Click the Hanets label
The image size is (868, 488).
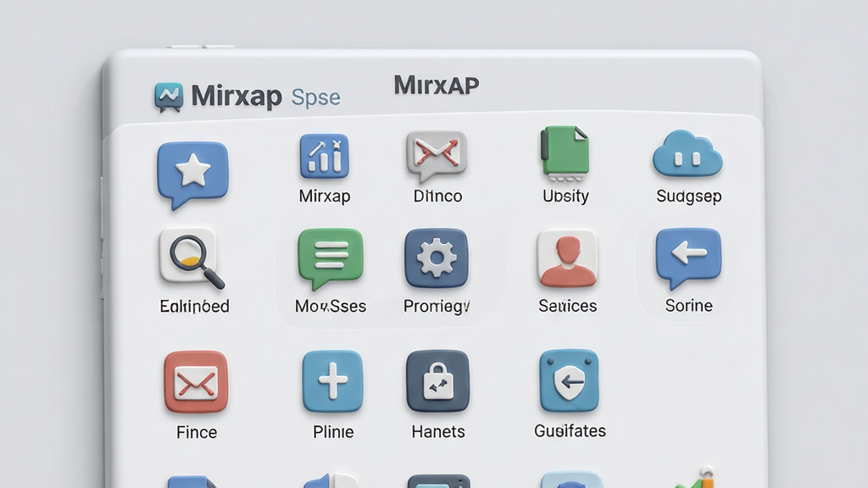[x=438, y=431]
